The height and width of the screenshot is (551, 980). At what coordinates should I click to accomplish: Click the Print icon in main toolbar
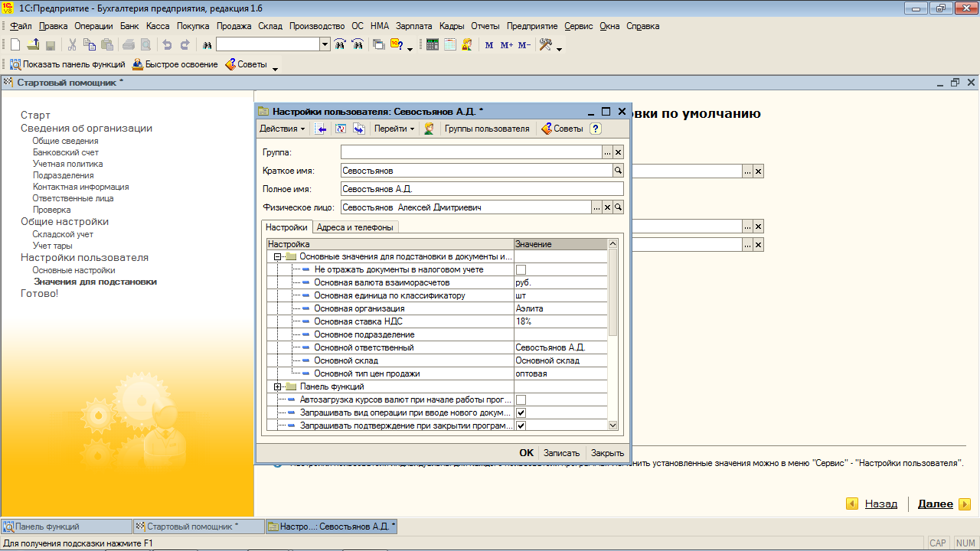[128, 45]
